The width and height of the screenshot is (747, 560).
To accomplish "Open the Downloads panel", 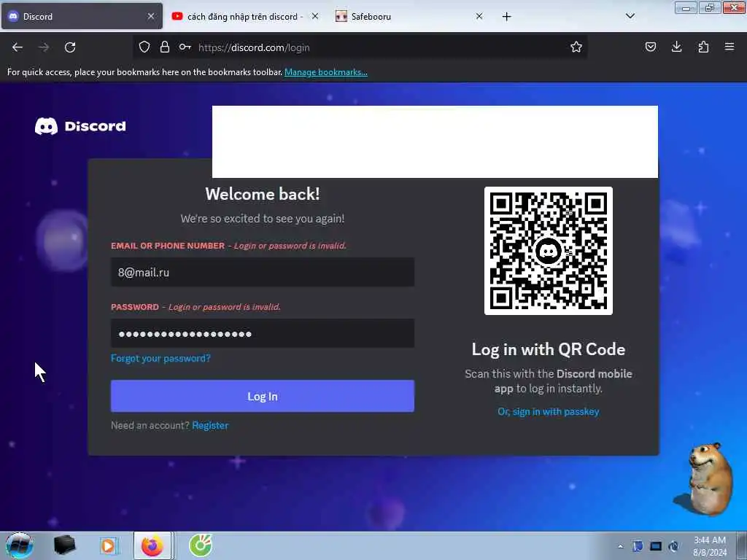I will [x=676, y=47].
